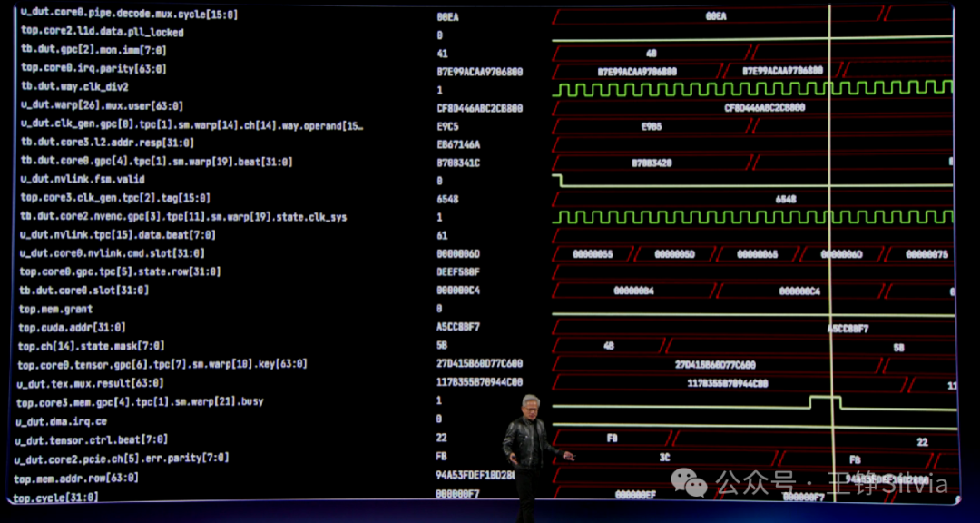Click value 41 of mon.imm signal

tap(442, 54)
